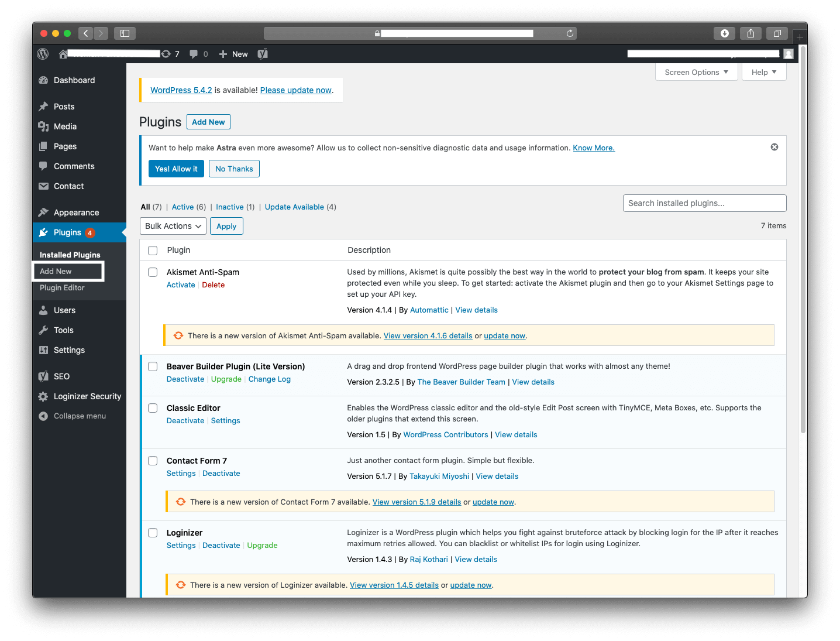Viewport: 840px width, 641px height.
Task: Open Beaver Builder Change Log link
Action: pos(270,379)
